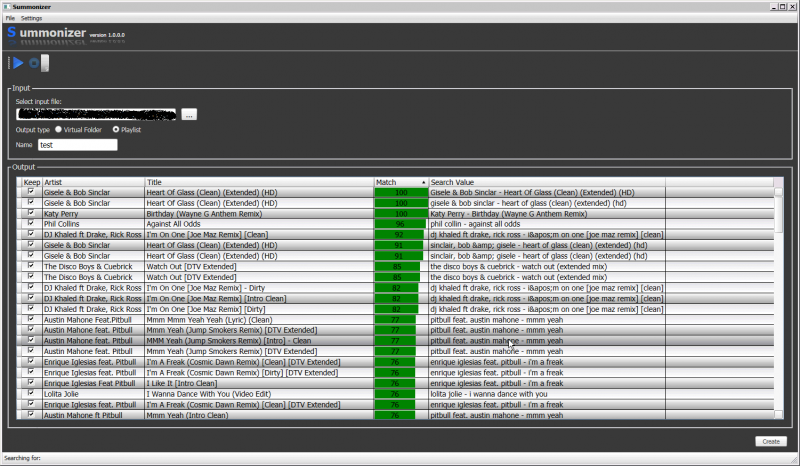Open the Settings menu

[32, 18]
